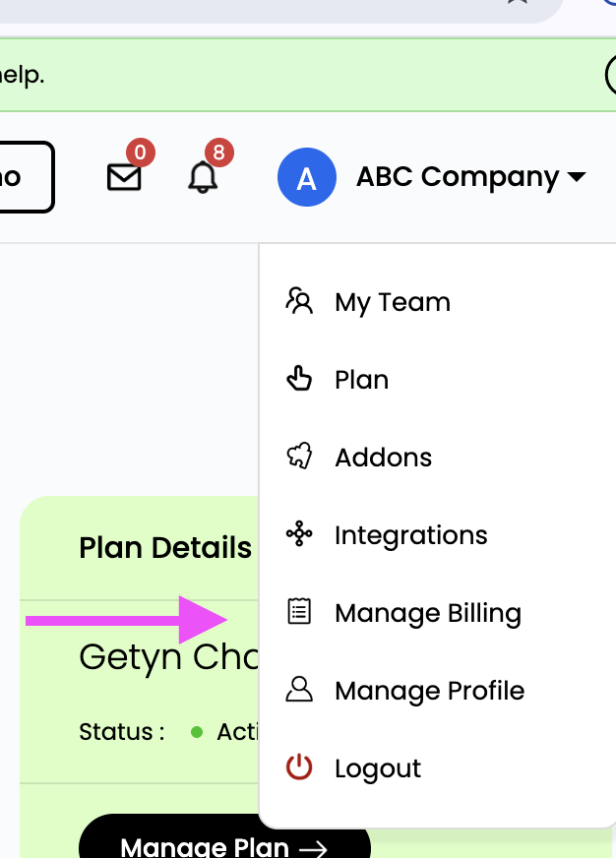Go to Integrations menu entry

411,535
